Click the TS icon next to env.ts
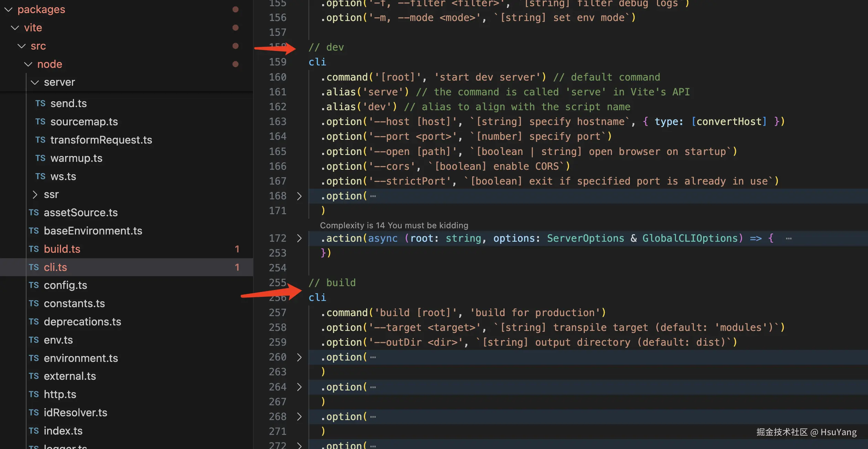 click(x=34, y=340)
